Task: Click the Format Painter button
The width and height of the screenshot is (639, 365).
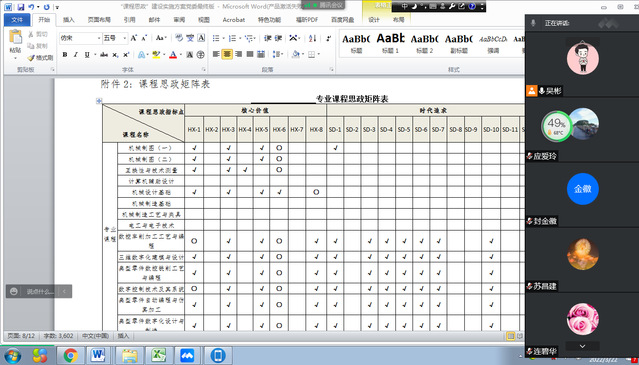Action: click(40, 58)
